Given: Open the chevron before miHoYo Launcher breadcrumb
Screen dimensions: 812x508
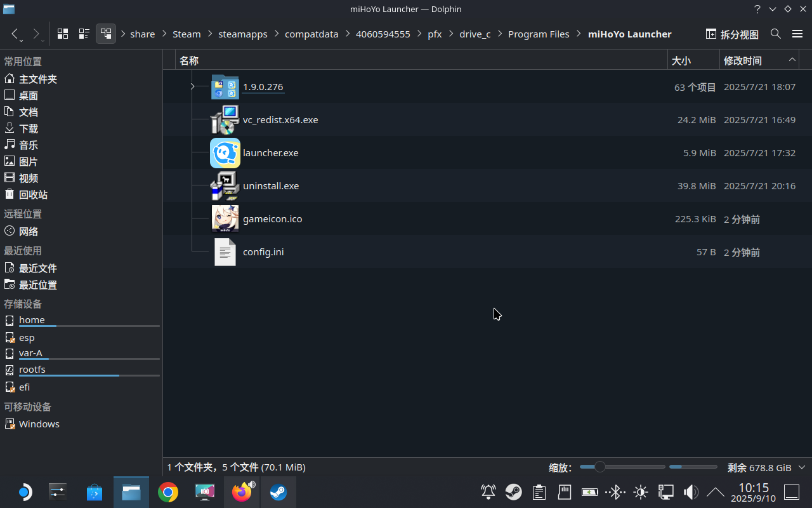Looking at the screenshot, I should (579, 34).
